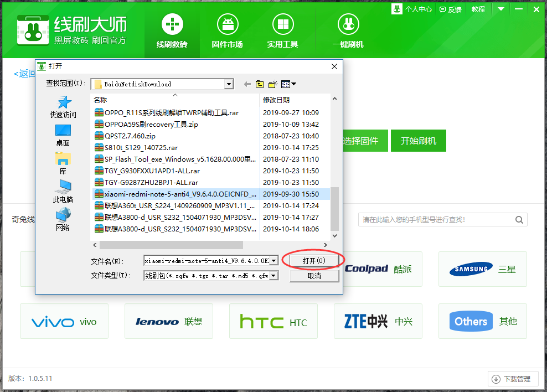Click the vertical scrollbar down arrow
Viewport: 547px width, 392px height.
334,236
